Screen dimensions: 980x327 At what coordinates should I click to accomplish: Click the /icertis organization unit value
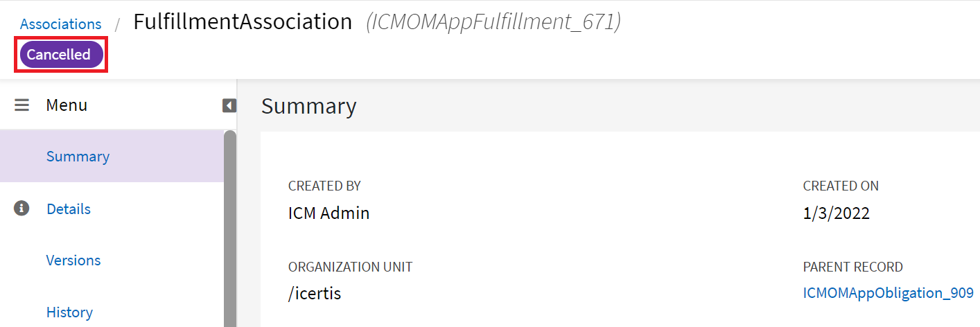315,293
